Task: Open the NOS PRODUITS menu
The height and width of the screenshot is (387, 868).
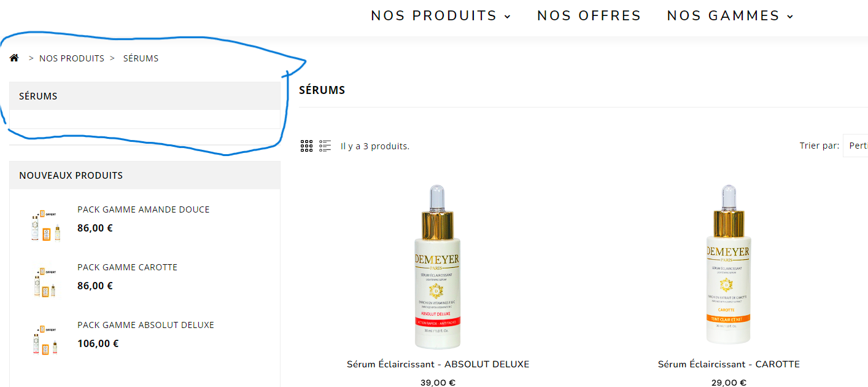Action: coord(441,15)
